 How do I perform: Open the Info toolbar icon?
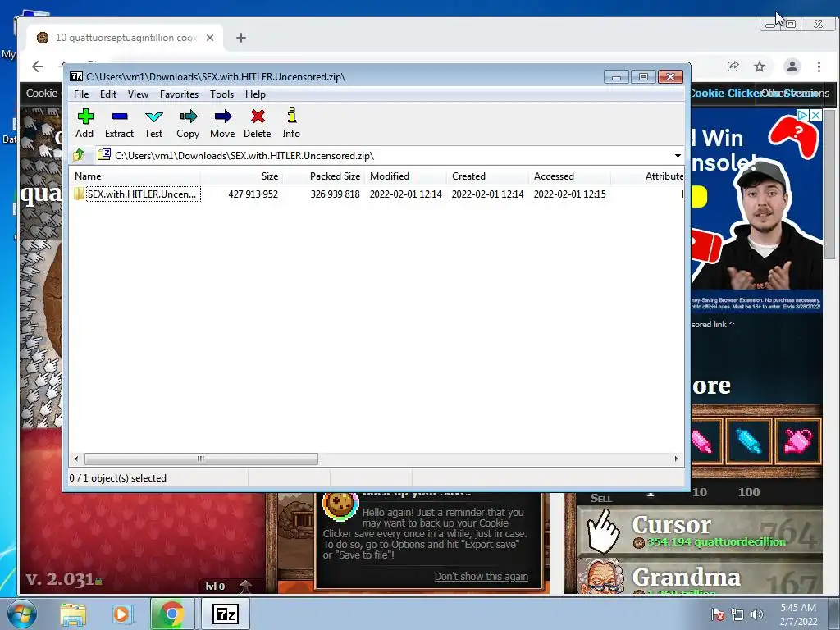pyautogui.click(x=291, y=123)
